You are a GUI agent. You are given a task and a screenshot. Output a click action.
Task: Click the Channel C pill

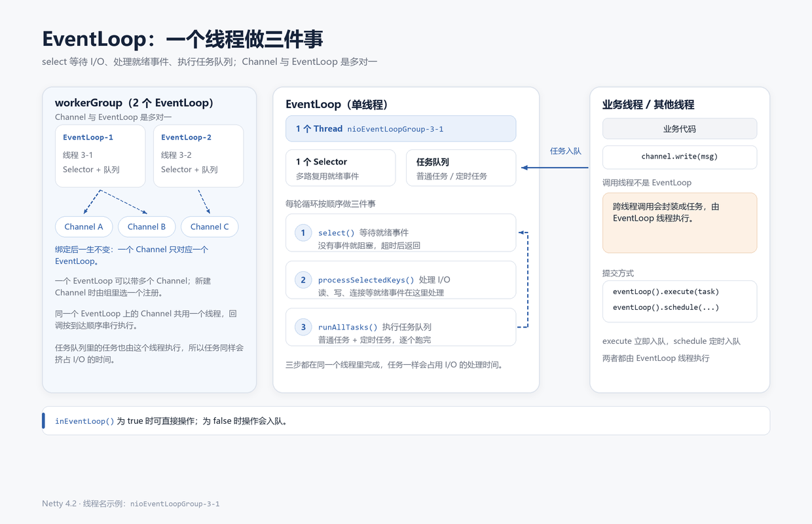coord(210,227)
